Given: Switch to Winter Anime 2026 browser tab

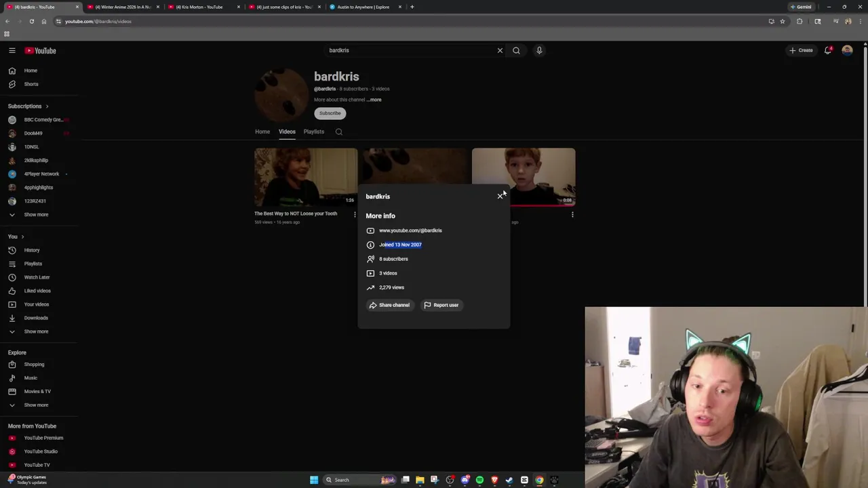Looking at the screenshot, I should pos(122,7).
